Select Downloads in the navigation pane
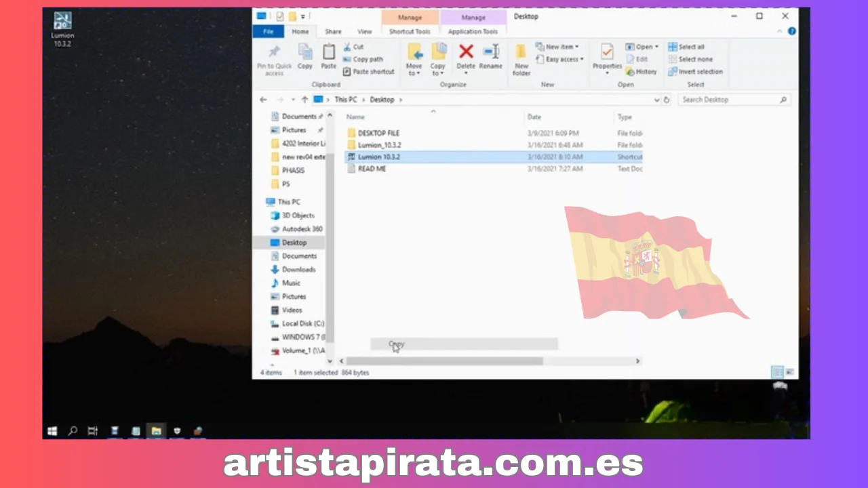This screenshot has width=868, height=488. coord(299,270)
